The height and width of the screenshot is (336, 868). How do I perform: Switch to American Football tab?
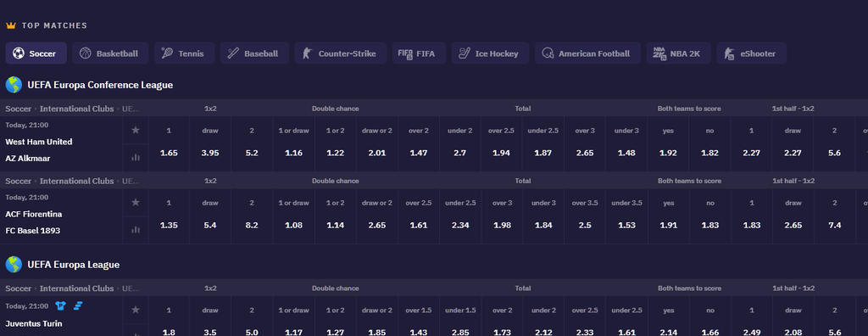point(587,53)
